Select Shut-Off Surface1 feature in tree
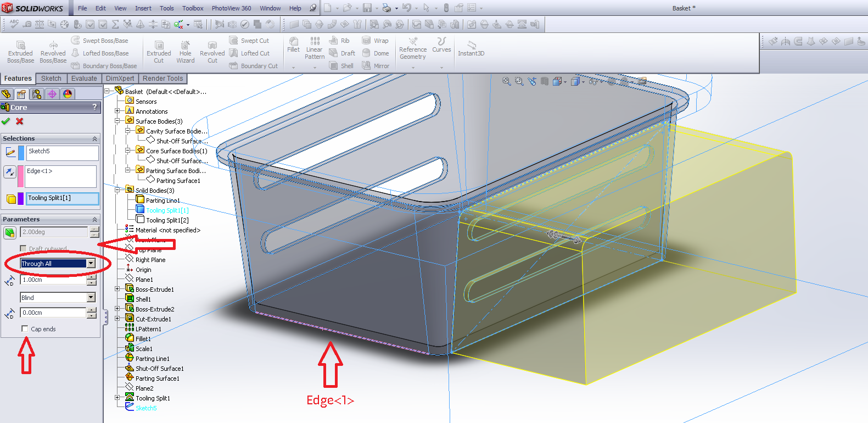Image resolution: width=868 pixels, height=423 pixels. tap(154, 369)
